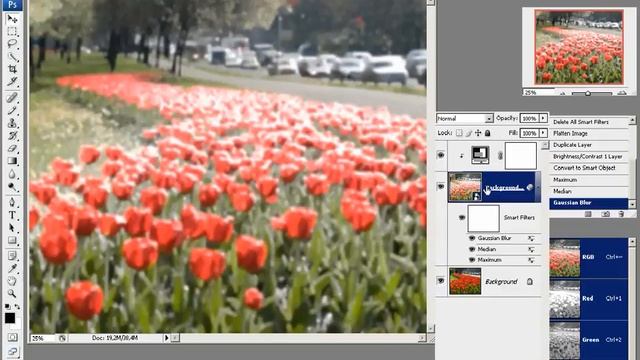Create new document from current state
Viewport: 640px width, 360px height.
588,214
